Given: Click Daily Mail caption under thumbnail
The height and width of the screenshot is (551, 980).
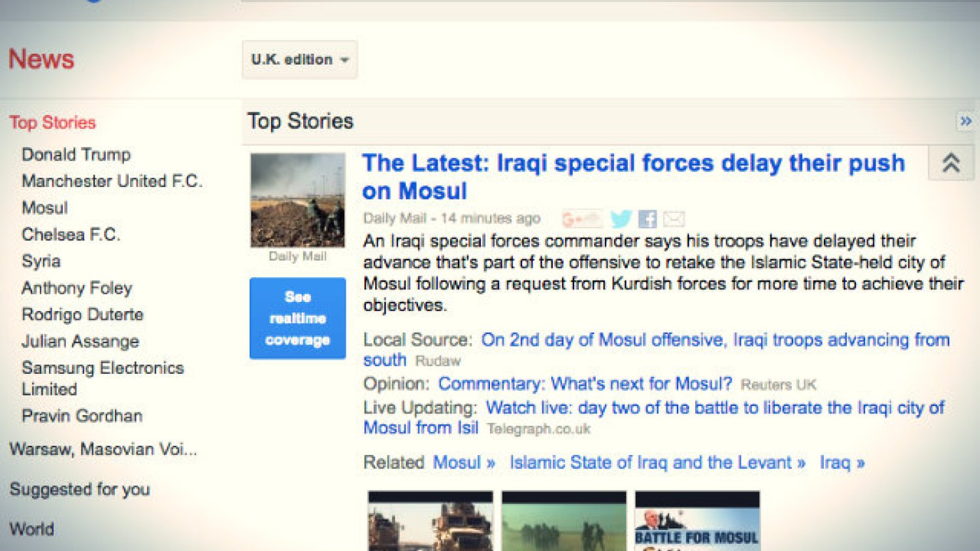Looking at the screenshot, I should pos(298,257).
